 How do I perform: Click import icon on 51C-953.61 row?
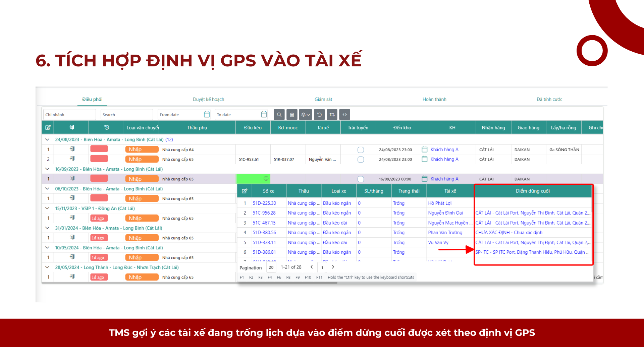tap(72, 159)
